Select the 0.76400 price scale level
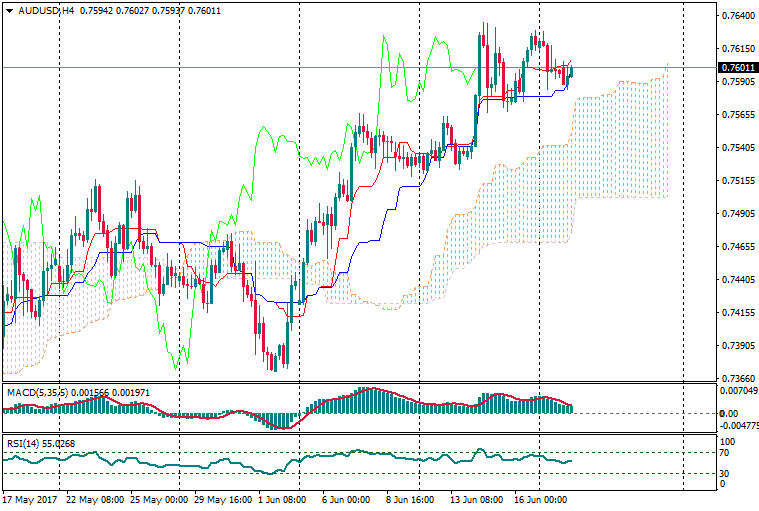The image size is (759, 511). coord(737,16)
